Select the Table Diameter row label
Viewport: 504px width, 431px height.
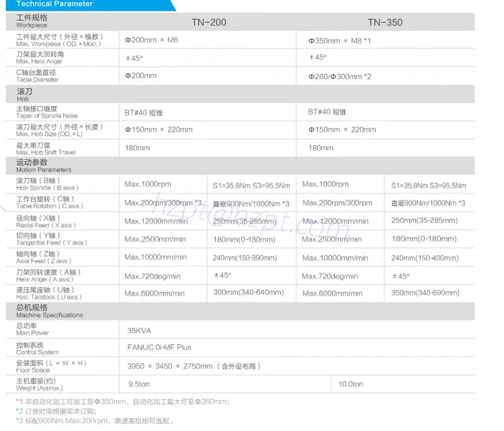click(x=37, y=76)
